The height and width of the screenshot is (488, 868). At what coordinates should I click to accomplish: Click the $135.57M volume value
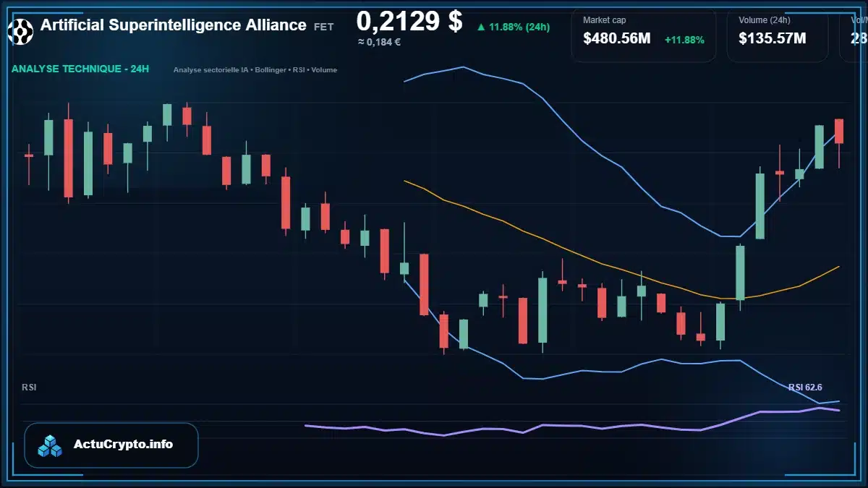[773, 39]
